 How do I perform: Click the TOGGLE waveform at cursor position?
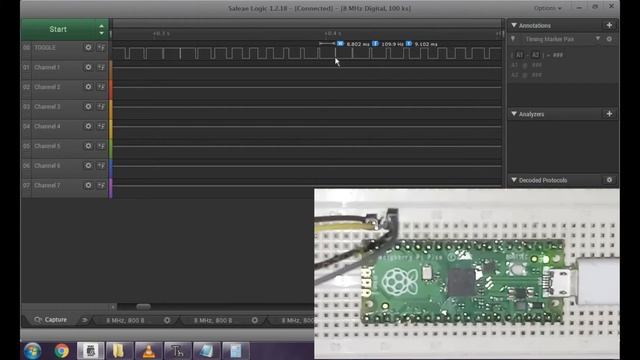click(x=336, y=53)
